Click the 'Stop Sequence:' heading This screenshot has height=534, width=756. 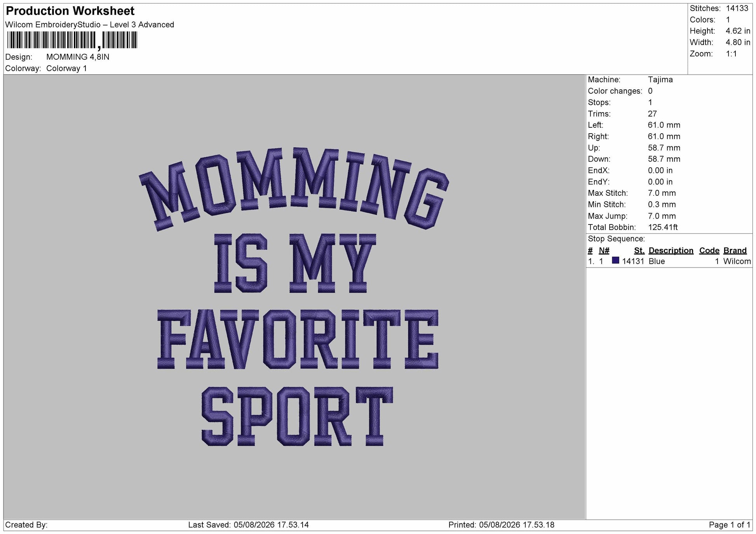616,239
